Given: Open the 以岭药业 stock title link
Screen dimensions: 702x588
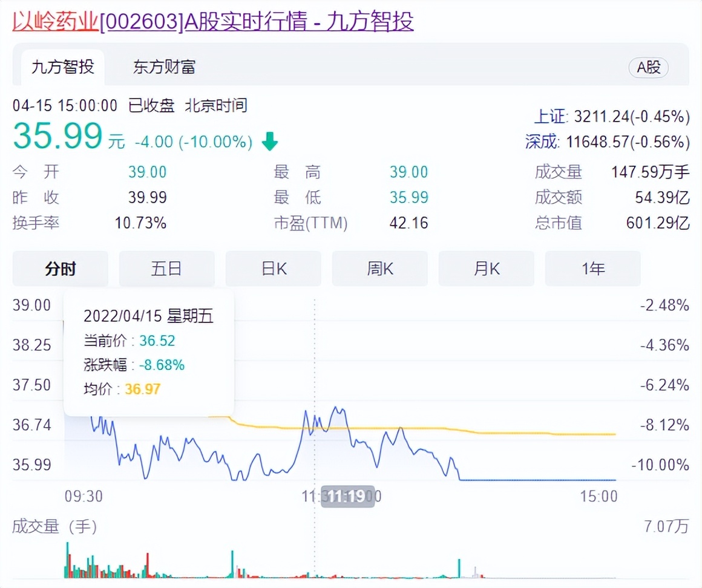Looking at the screenshot, I should [212, 21].
